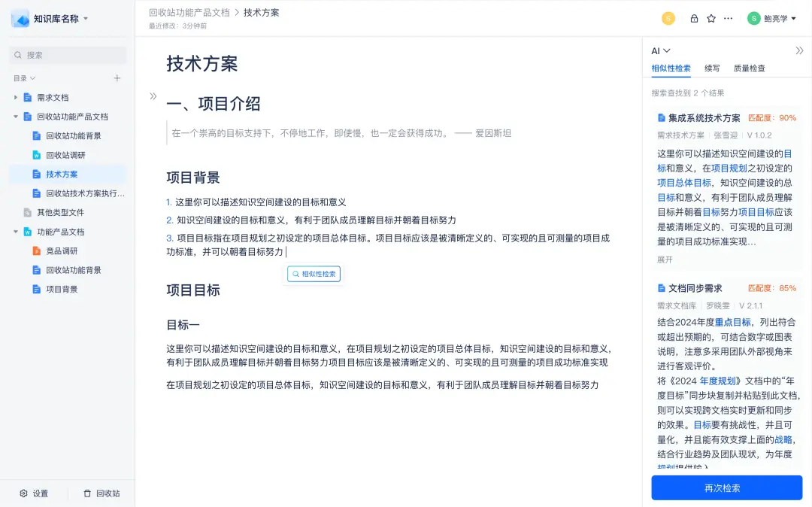Image resolution: width=812 pixels, height=507 pixels.
Task: Collapse the 功能产品文档 folder
Action: coord(16,232)
